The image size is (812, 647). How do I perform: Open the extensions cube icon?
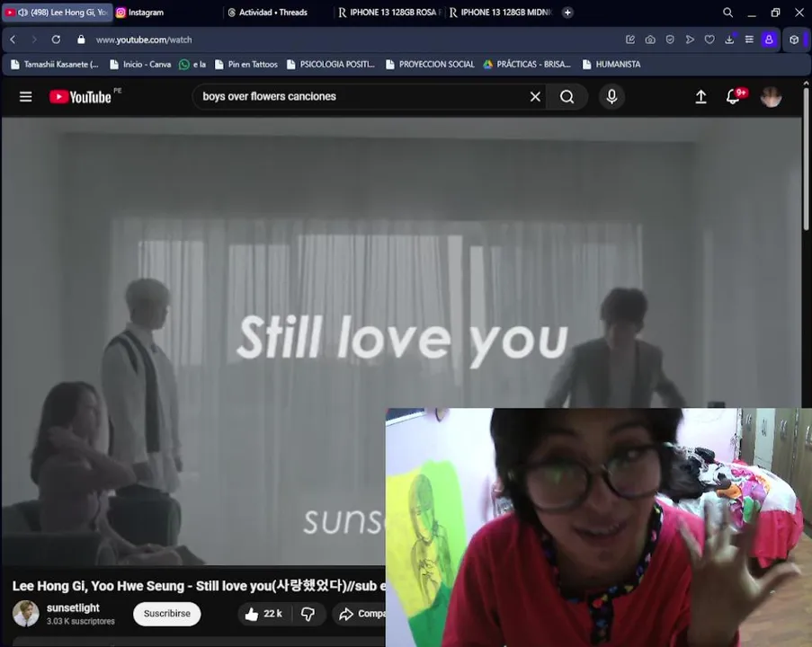coord(794,40)
